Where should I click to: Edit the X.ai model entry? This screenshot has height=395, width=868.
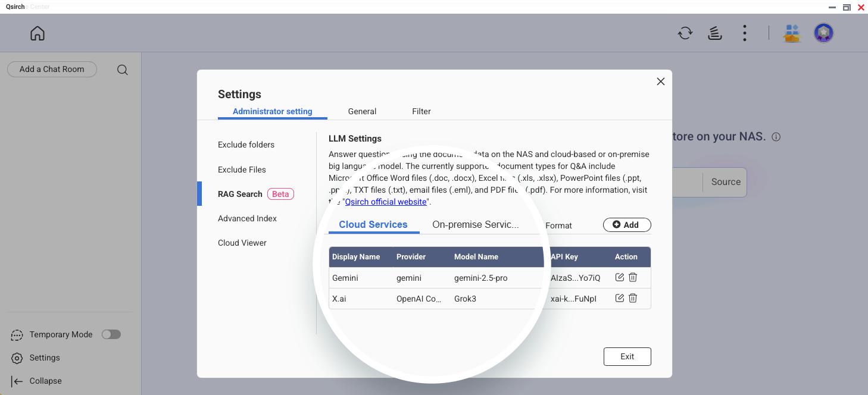point(619,298)
